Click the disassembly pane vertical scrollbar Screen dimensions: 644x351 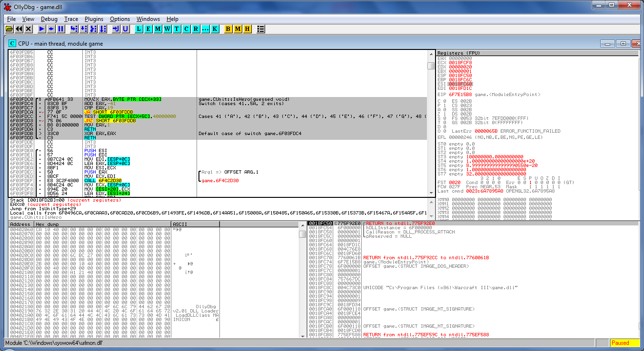431,124
